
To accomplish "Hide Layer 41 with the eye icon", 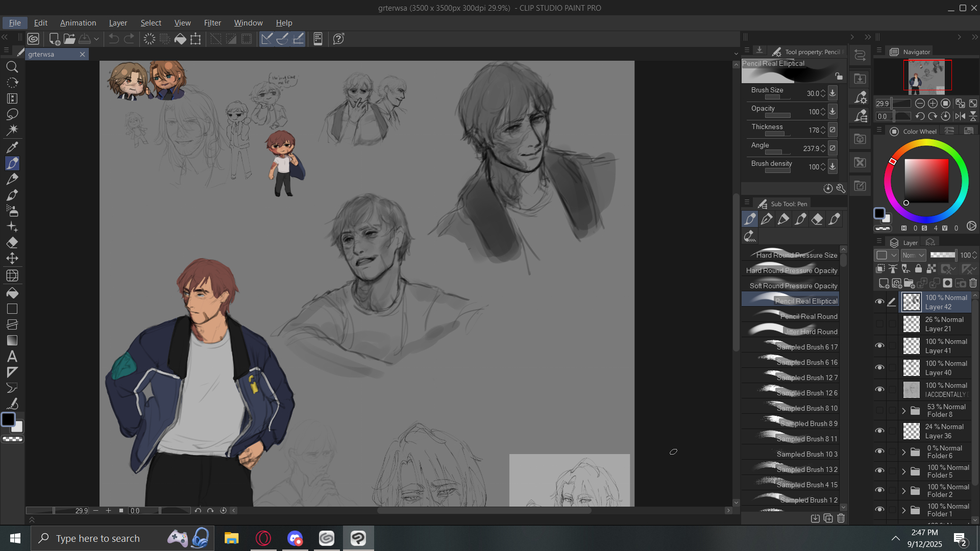I will pyautogui.click(x=879, y=346).
